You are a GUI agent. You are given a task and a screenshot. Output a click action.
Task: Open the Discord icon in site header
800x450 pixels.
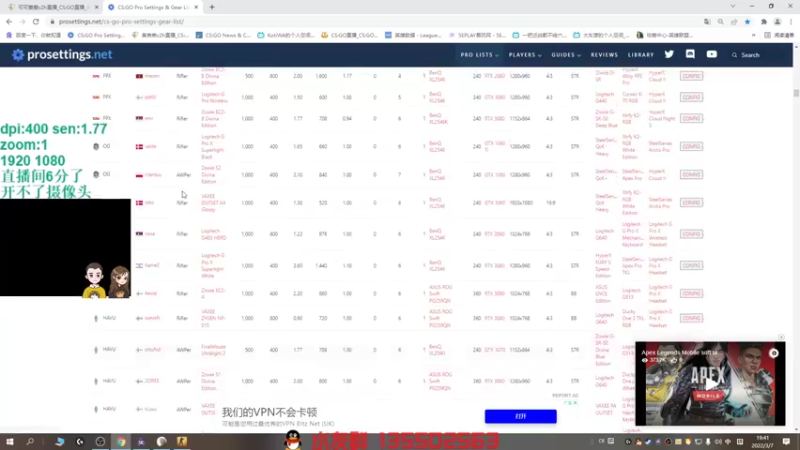coord(690,54)
